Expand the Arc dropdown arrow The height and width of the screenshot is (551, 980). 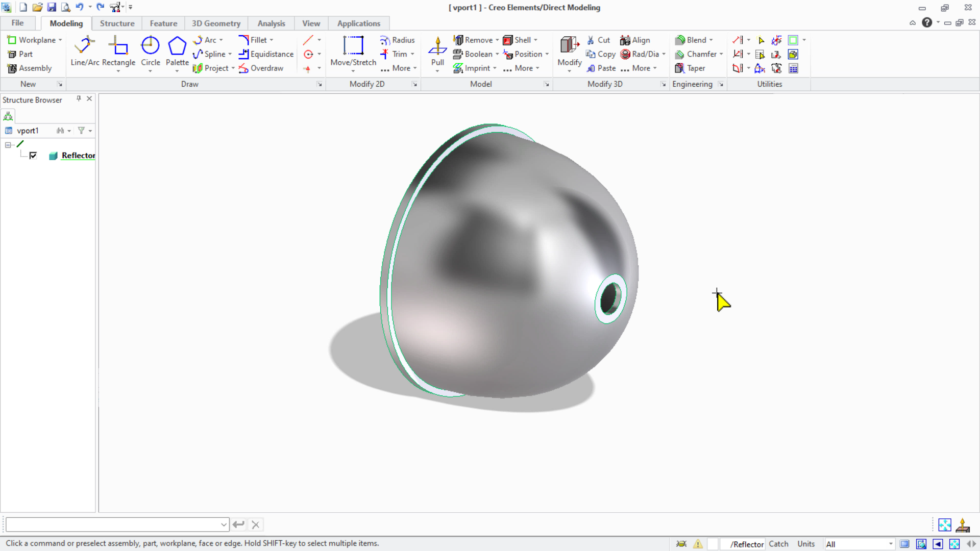(221, 40)
